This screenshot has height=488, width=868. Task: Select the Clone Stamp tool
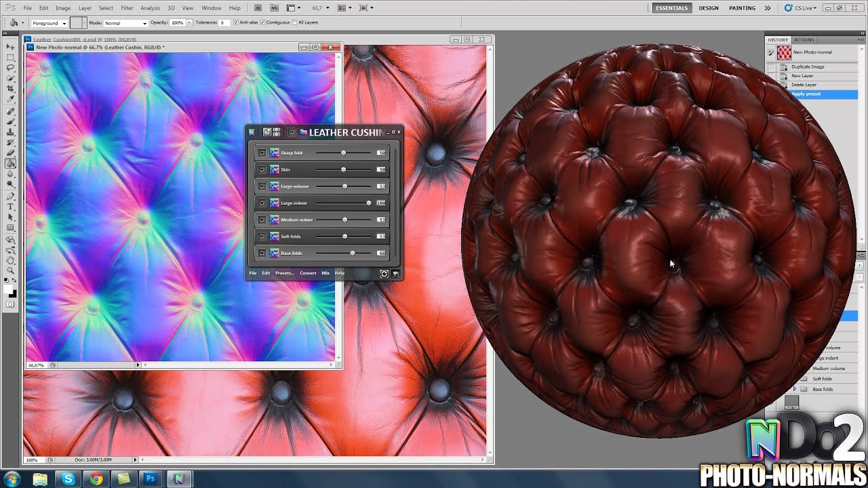coord(11,132)
